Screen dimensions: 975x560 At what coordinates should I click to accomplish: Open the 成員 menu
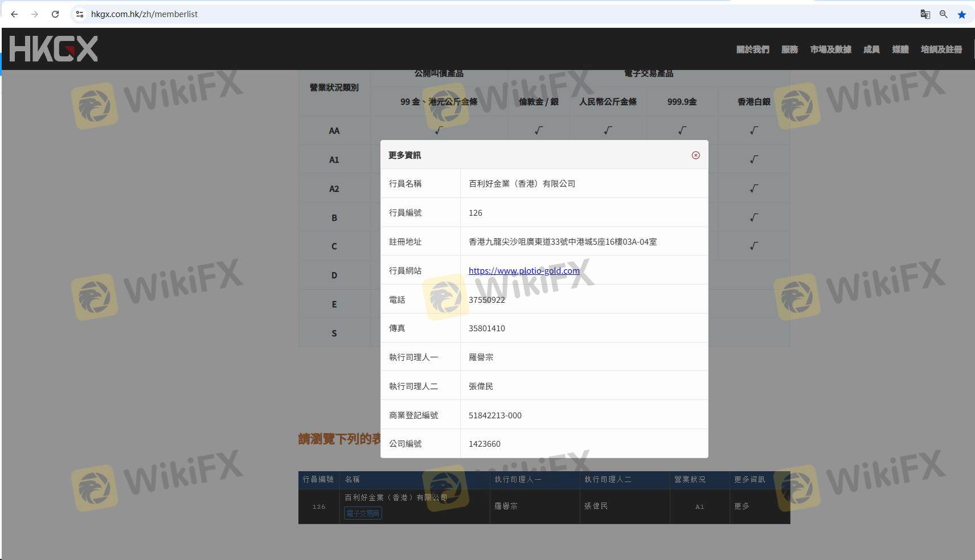[871, 50]
